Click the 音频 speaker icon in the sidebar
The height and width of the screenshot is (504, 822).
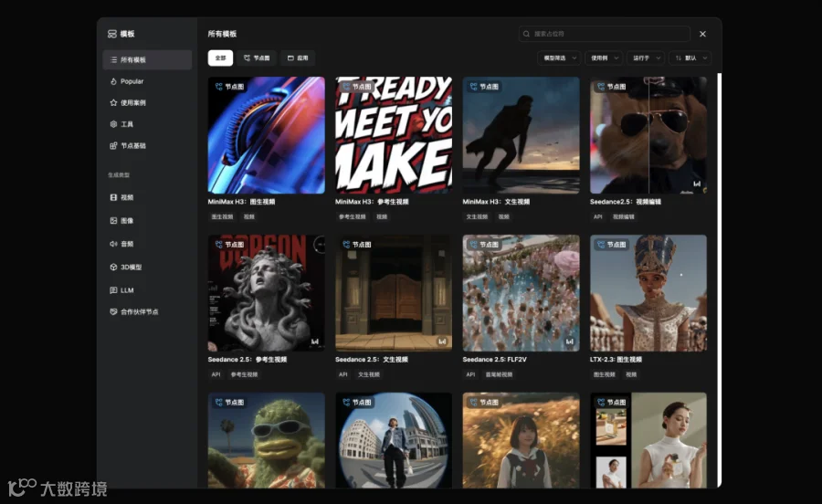[113, 244]
